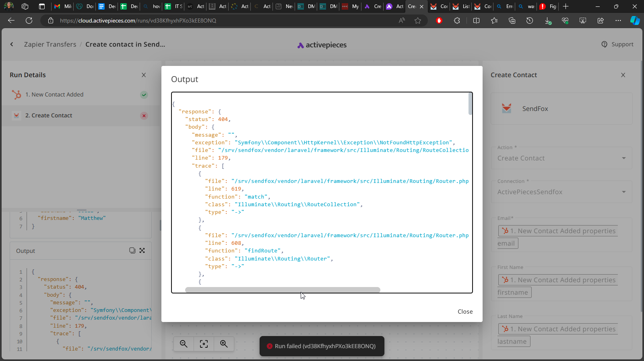
Task: Open Favorites list icon
Action: 494,21
